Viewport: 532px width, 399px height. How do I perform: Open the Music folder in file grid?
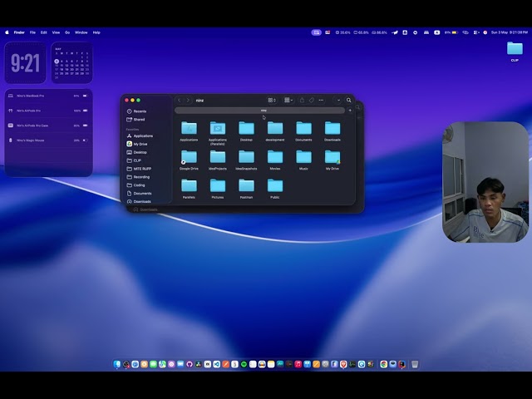[x=303, y=160]
